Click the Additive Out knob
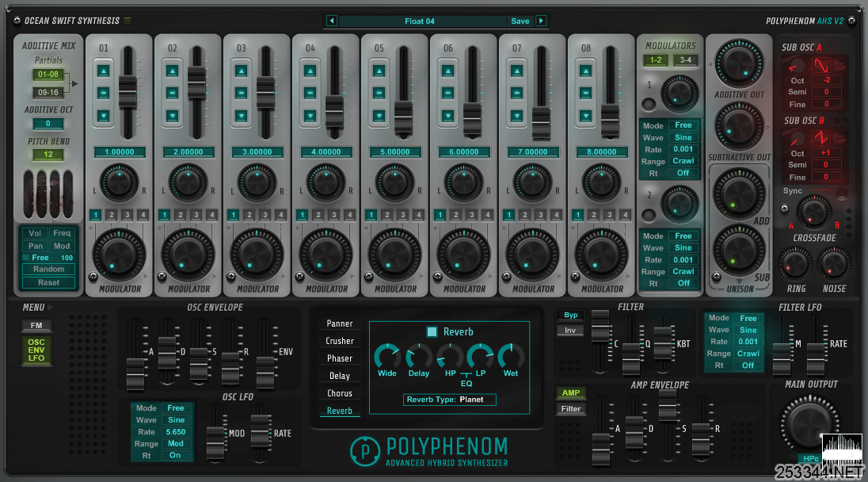 click(739, 63)
